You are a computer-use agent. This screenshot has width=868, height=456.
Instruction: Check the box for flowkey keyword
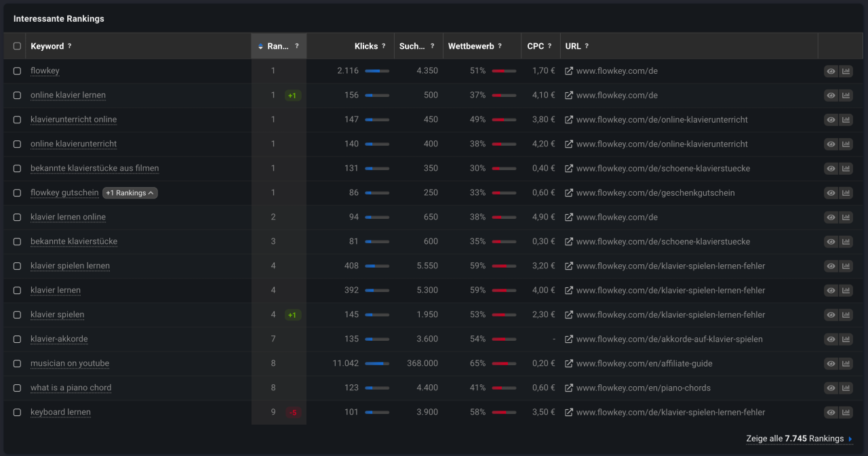17,71
